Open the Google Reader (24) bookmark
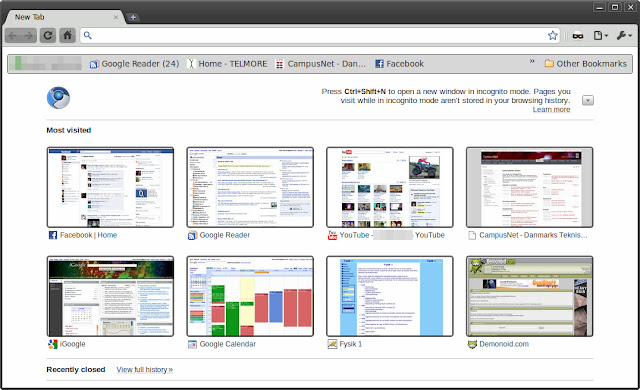 coord(134,64)
